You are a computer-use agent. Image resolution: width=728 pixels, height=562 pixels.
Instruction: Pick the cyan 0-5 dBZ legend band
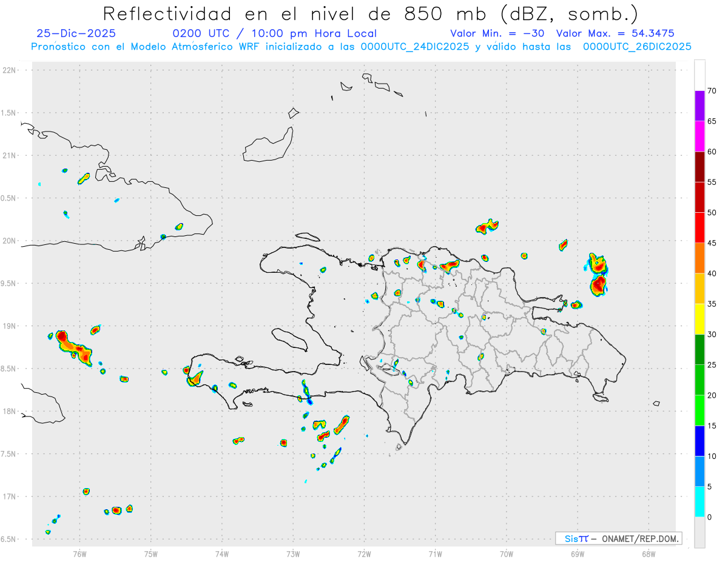tap(699, 502)
